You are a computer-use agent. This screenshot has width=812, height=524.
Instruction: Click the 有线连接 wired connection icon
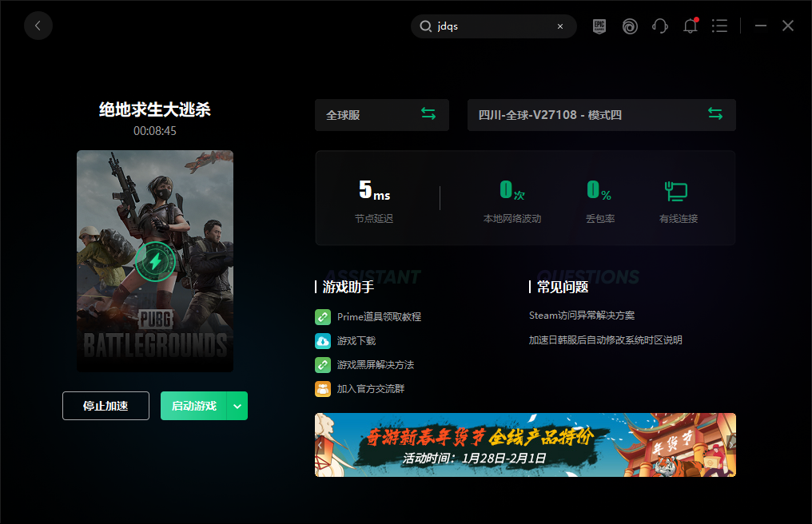click(676, 192)
